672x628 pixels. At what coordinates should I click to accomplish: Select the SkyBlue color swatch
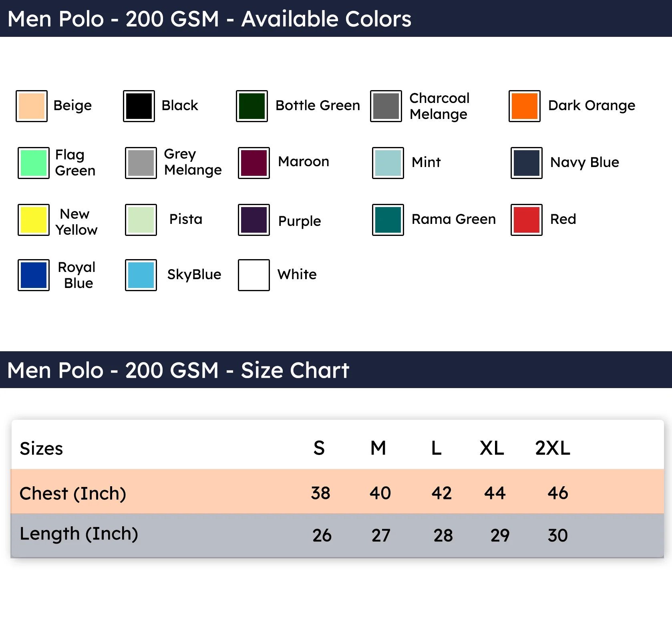pos(141,275)
